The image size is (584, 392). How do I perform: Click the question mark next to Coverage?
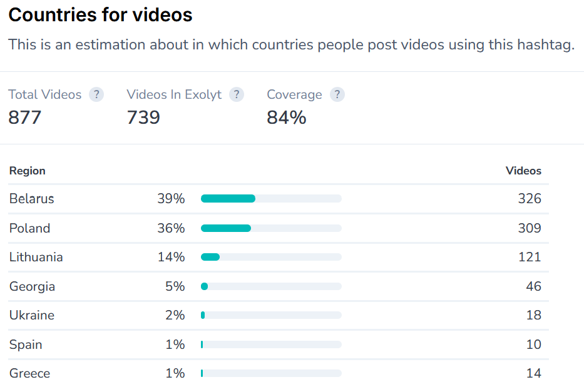pos(337,95)
